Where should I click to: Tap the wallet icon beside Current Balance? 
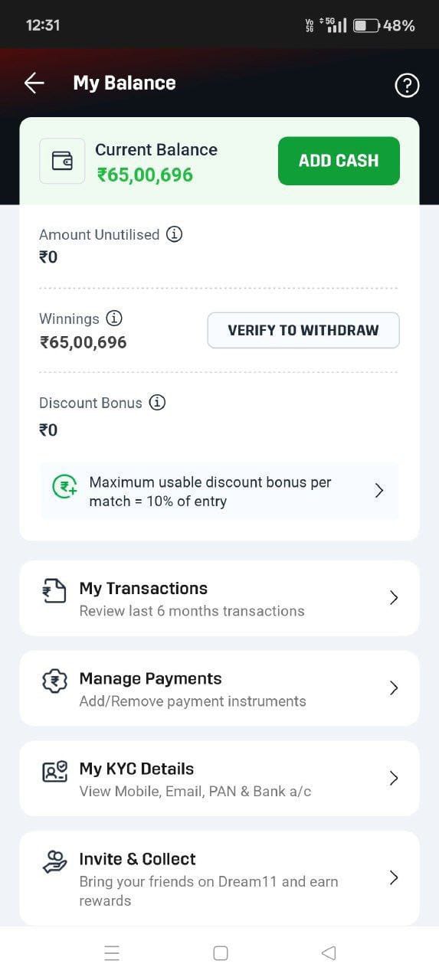coord(62,161)
